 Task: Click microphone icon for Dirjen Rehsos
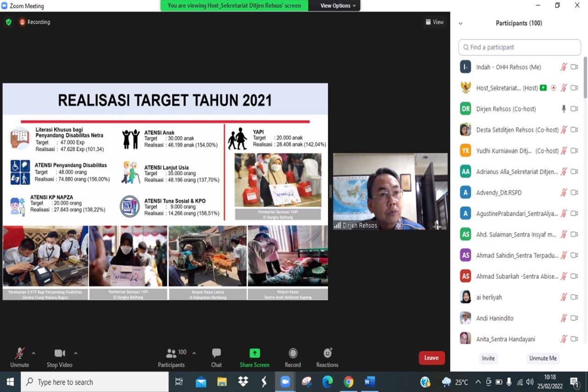pos(564,109)
